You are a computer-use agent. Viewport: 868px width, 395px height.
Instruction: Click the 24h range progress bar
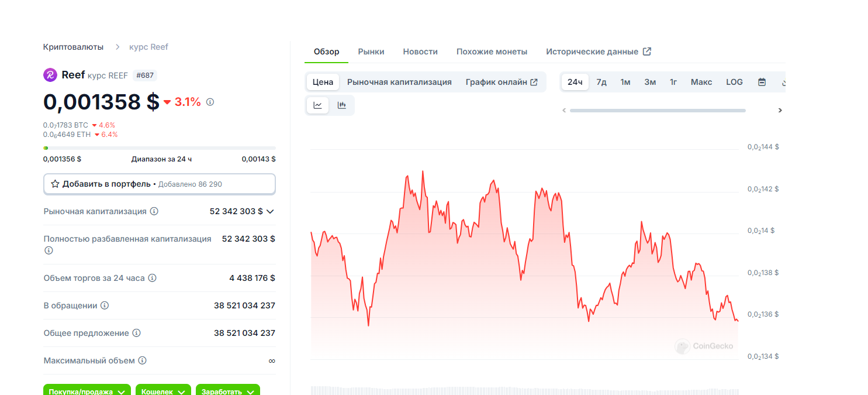(x=160, y=148)
